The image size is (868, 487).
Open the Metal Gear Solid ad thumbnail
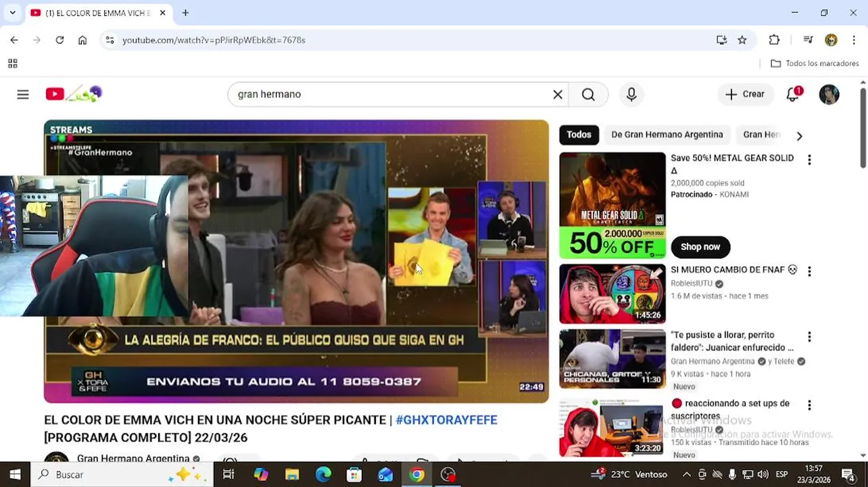tap(612, 205)
